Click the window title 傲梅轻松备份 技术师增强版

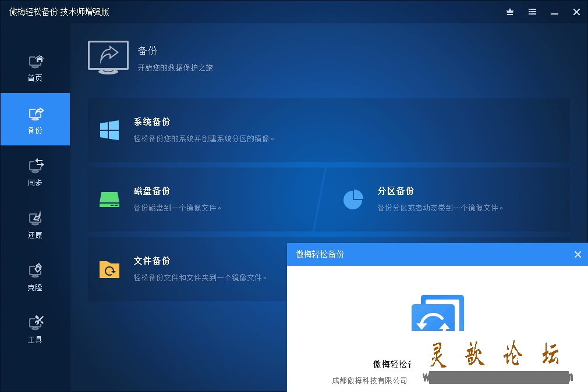59,12
